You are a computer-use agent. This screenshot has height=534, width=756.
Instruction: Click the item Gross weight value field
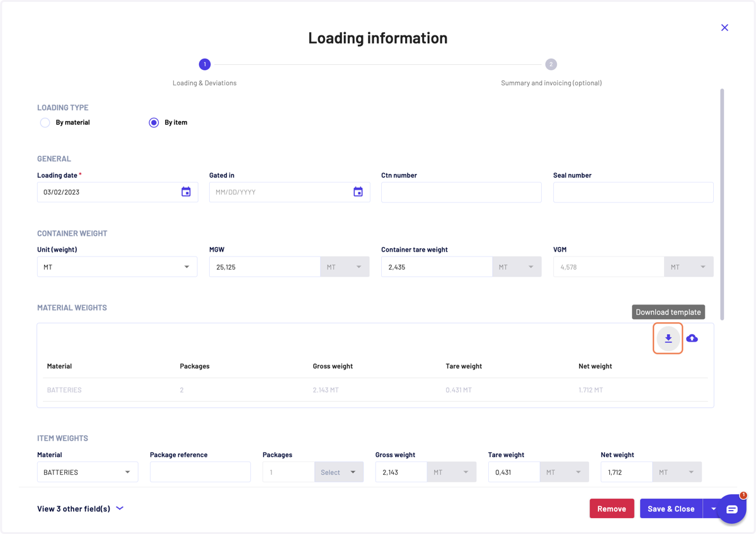click(401, 472)
